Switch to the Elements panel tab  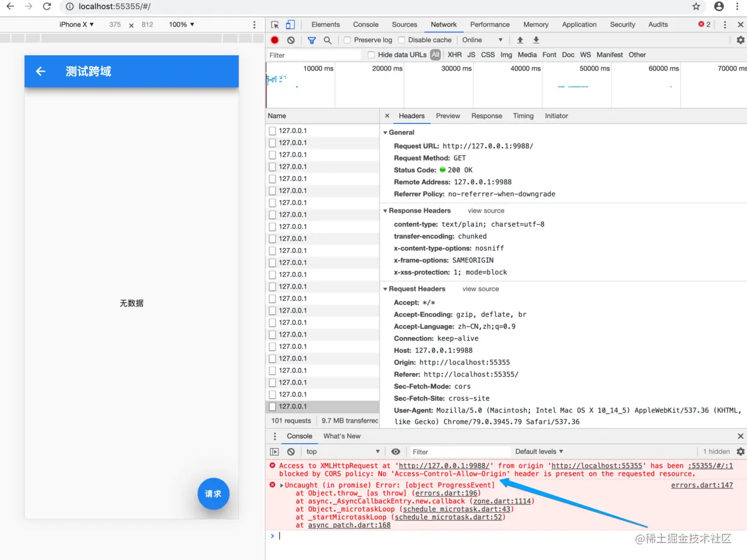tap(326, 25)
